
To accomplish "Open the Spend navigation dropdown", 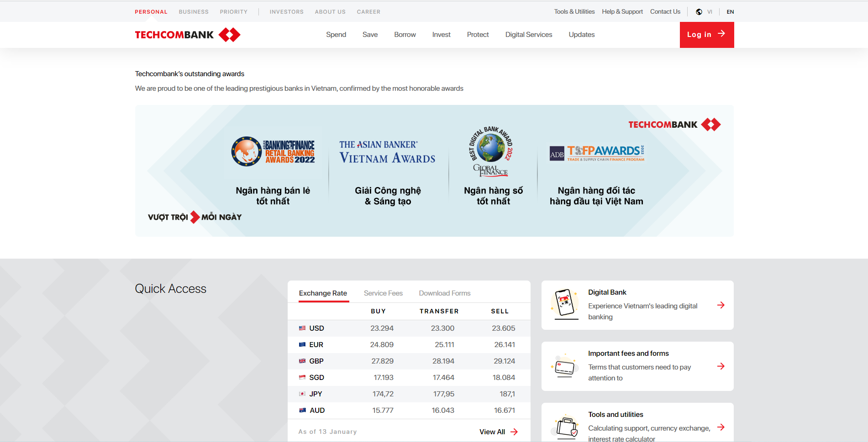I will (x=336, y=34).
